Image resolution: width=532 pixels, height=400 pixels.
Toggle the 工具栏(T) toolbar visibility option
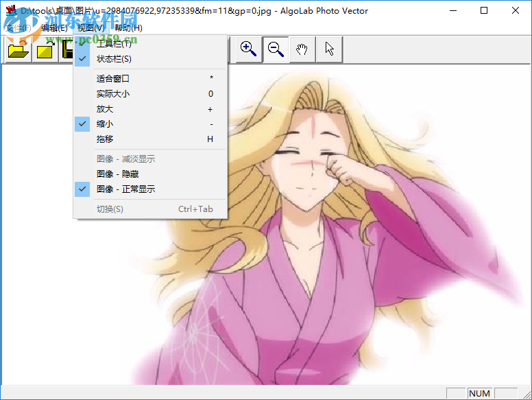click(150, 44)
